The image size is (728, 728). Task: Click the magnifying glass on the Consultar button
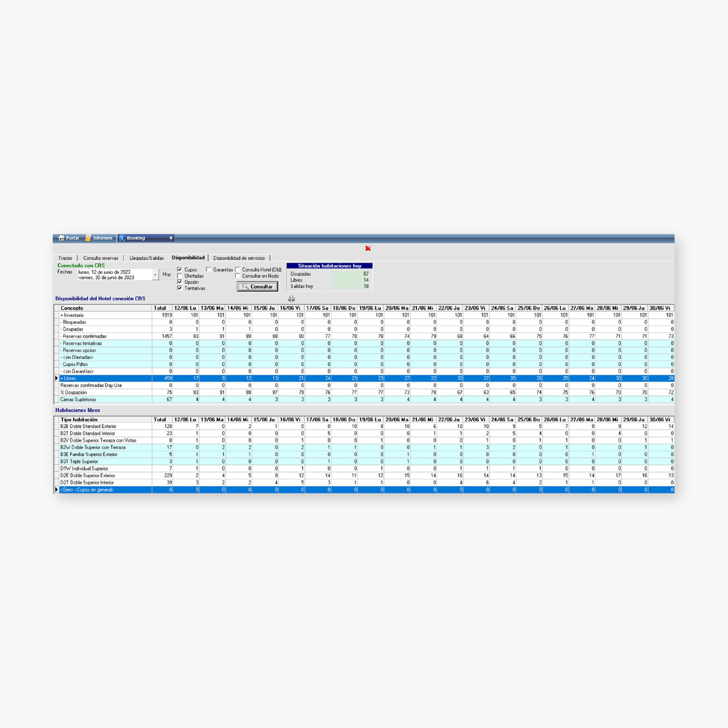click(245, 287)
